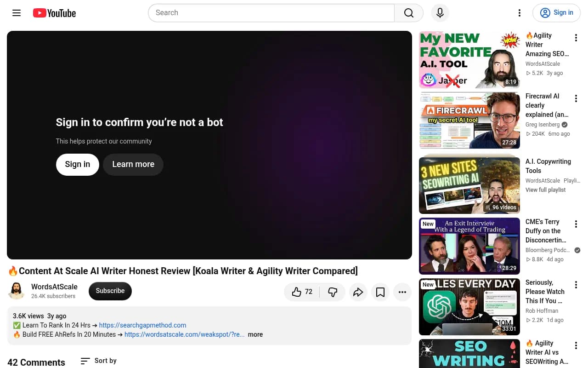Image resolution: width=588 pixels, height=368 pixels.
Task: Open more actions ellipsis under video
Action: tap(402, 292)
